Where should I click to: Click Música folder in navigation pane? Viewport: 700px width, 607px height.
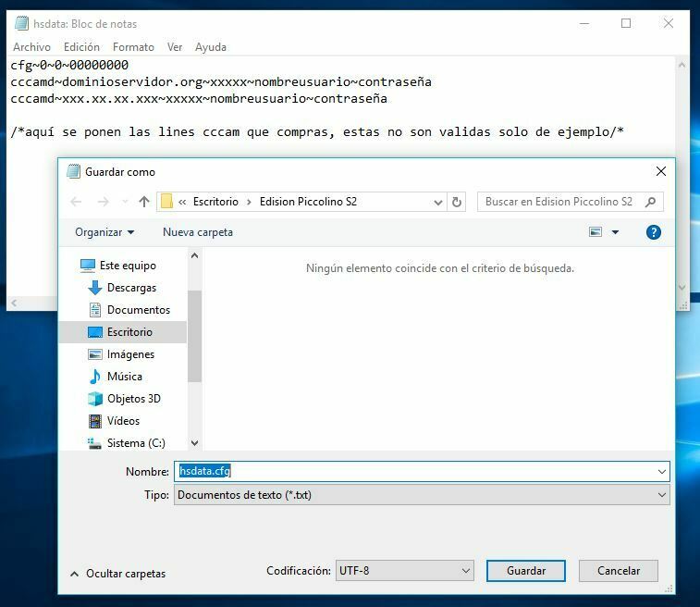[124, 377]
